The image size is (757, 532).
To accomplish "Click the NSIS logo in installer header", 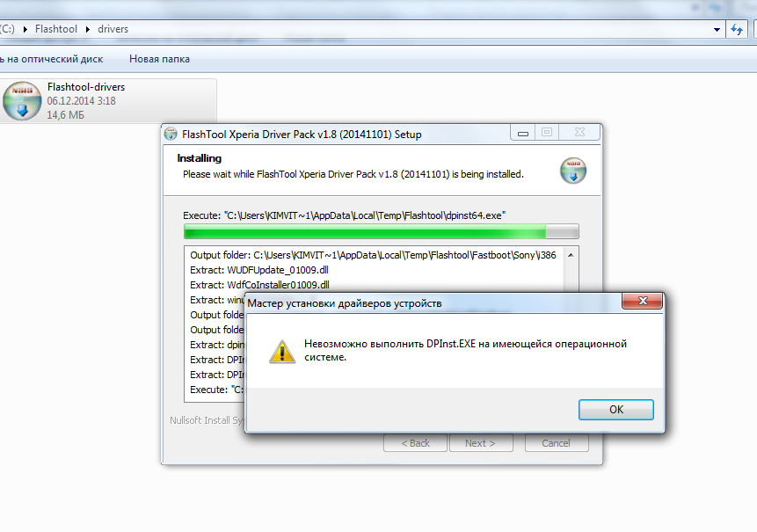I will pos(573,171).
